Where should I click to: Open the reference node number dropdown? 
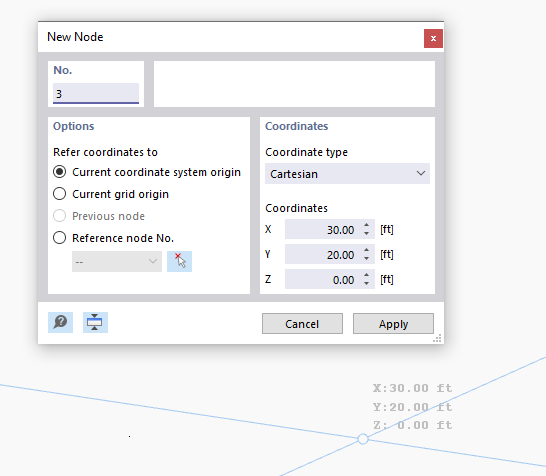pos(117,261)
